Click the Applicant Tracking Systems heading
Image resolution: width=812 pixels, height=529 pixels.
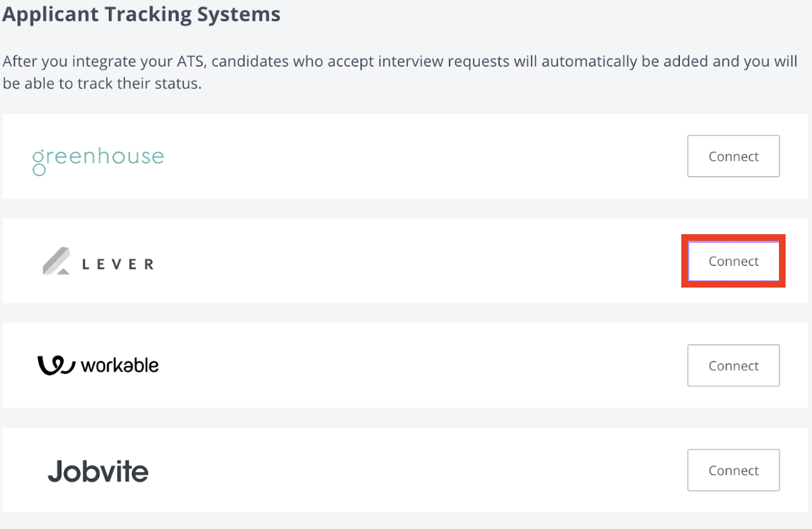coord(141,14)
